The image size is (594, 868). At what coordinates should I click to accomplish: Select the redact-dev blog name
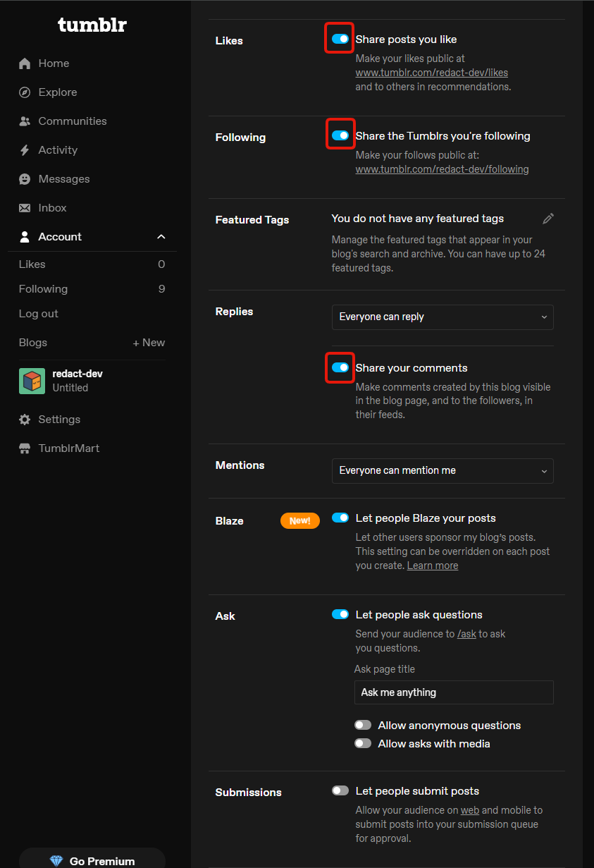(78, 374)
